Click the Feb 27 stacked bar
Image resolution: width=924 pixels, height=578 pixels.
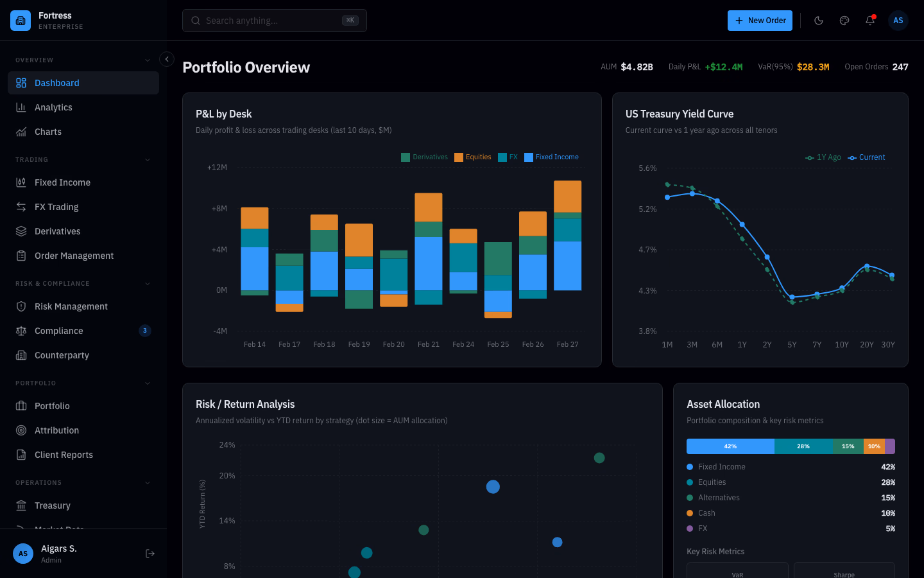(568, 236)
